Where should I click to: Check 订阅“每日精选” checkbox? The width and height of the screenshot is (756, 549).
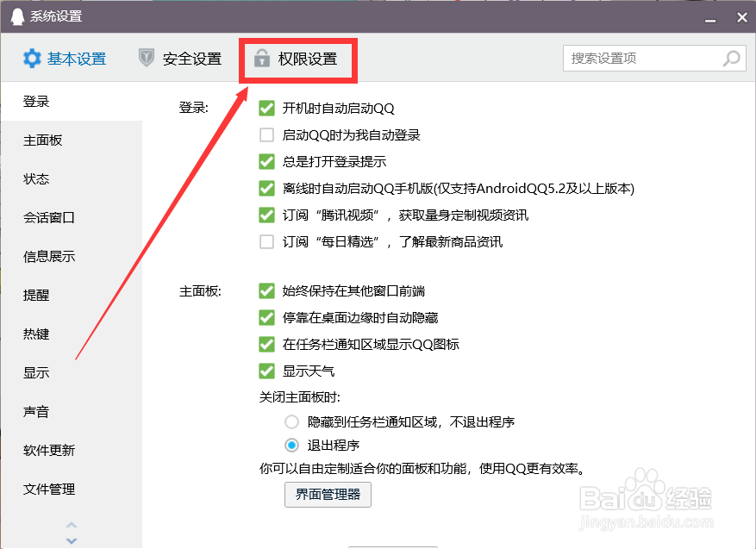pos(266,241)
